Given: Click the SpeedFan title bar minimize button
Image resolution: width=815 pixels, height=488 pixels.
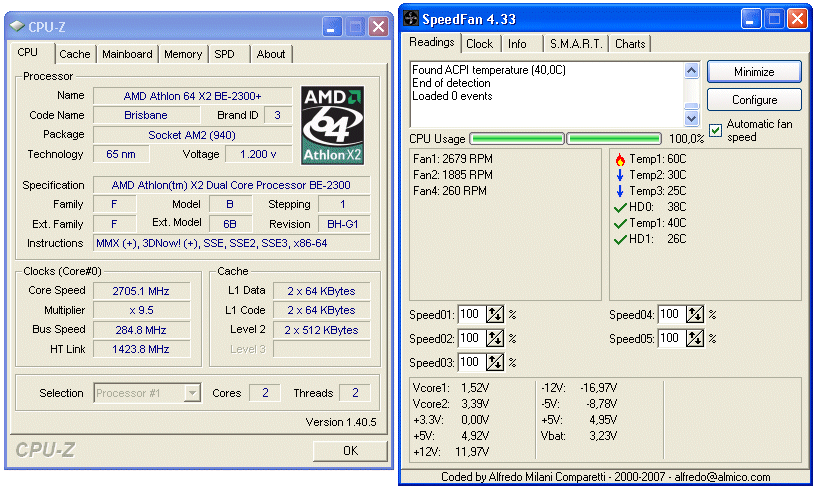Looking at the screenshot, I should click(751, 19).
